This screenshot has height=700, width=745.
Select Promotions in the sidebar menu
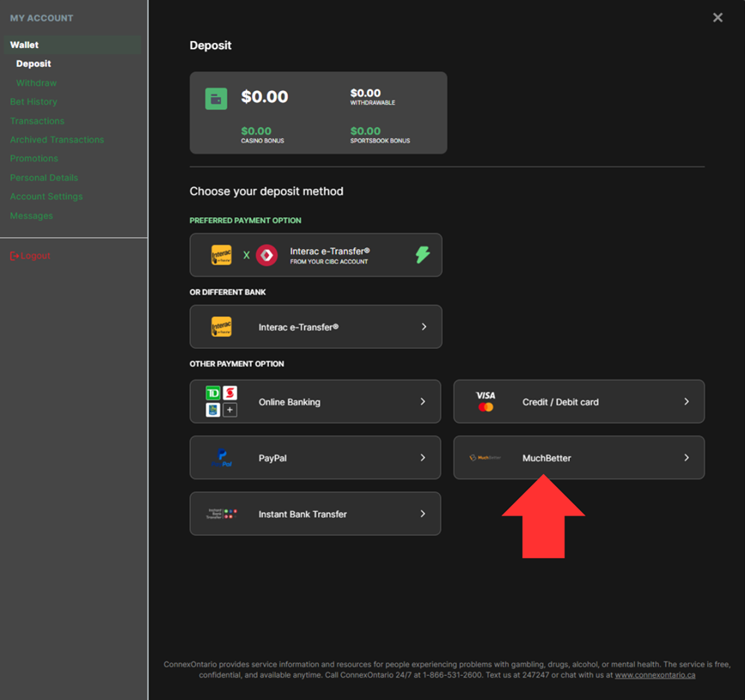pos(34,159)
